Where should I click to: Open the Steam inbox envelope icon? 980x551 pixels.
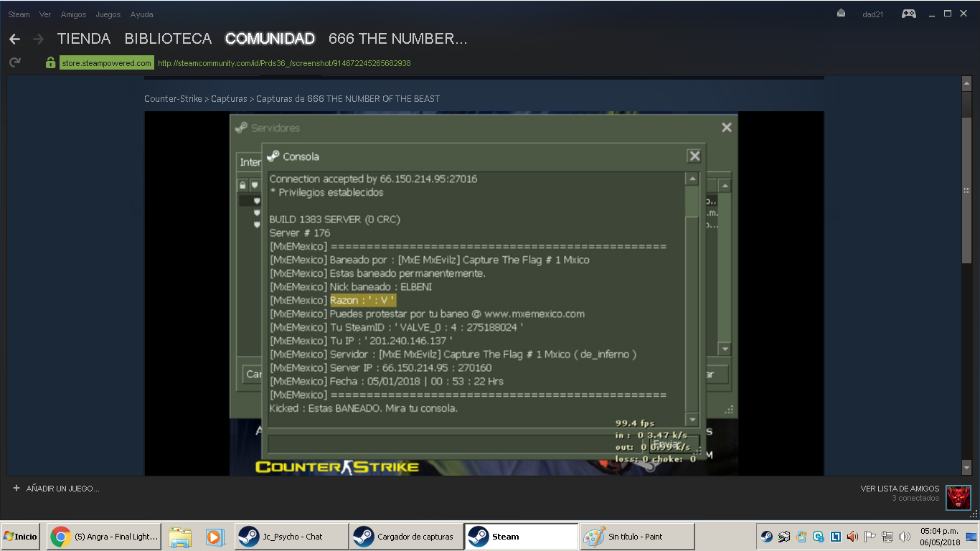coord(841,14)
